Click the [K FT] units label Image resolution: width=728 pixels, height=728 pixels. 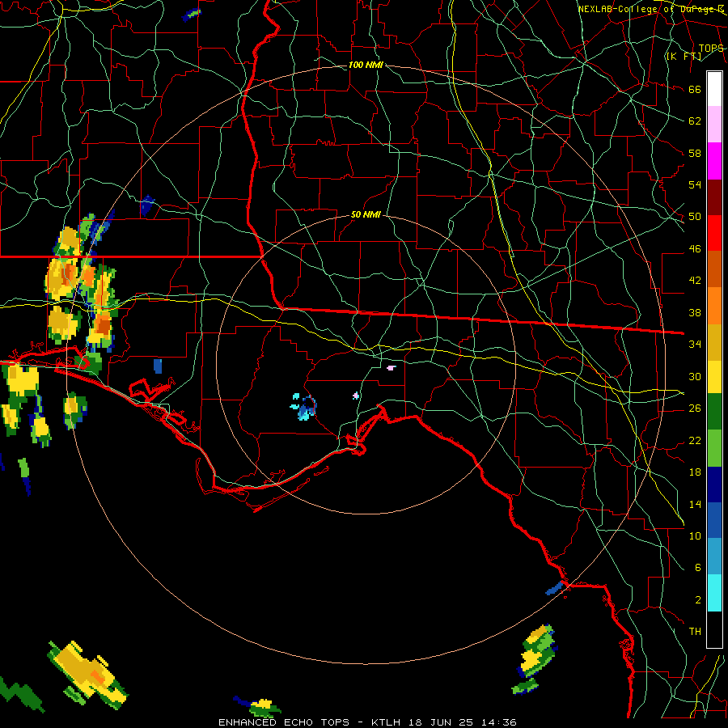pos(684,56)
